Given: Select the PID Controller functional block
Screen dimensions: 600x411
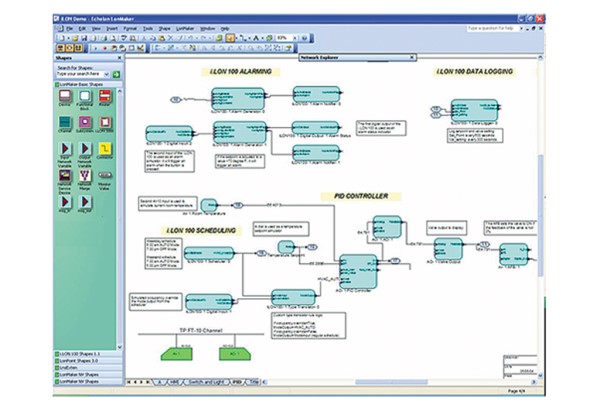Looking at the screenshot, I should click(x=358, y=271).
